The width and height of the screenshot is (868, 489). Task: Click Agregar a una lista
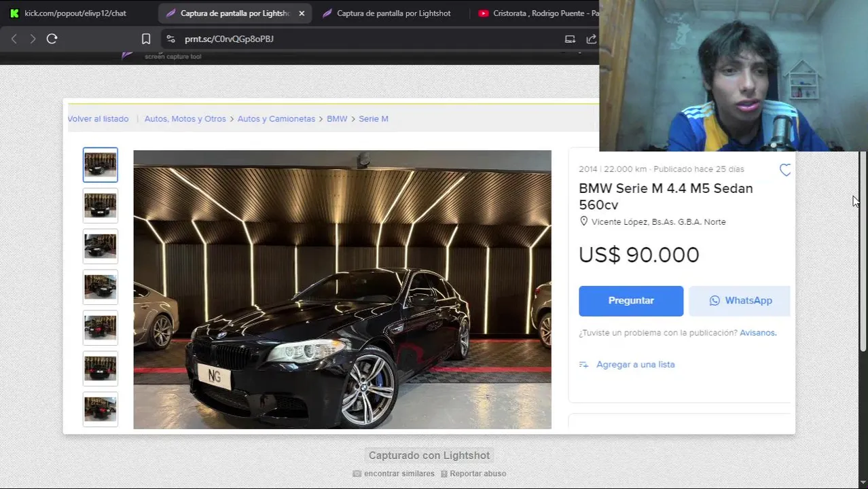(636, 365)
